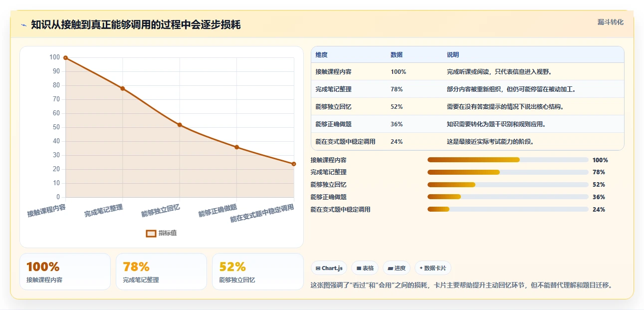The width and height of the screenshot is (644, 310).
Task: Click the diamond icon in 数据卡片 tag
Action: click(421, 268)
